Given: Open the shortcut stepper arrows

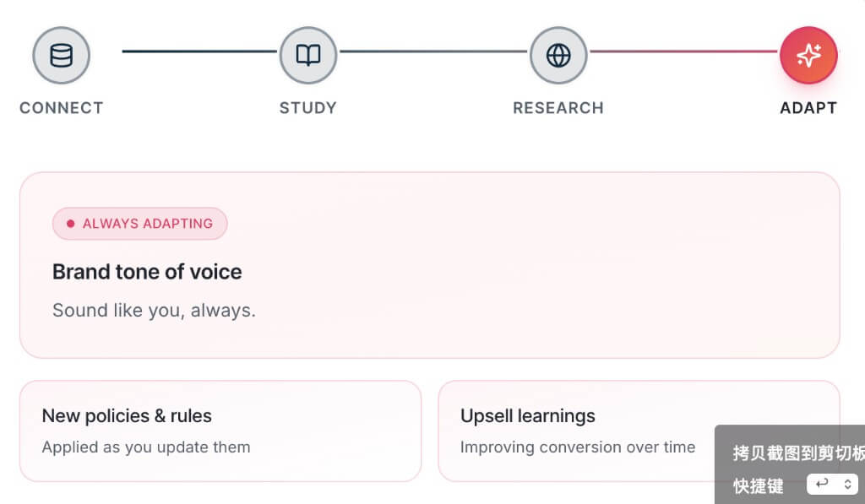Looking at the screenshot, I should [847, 484].
